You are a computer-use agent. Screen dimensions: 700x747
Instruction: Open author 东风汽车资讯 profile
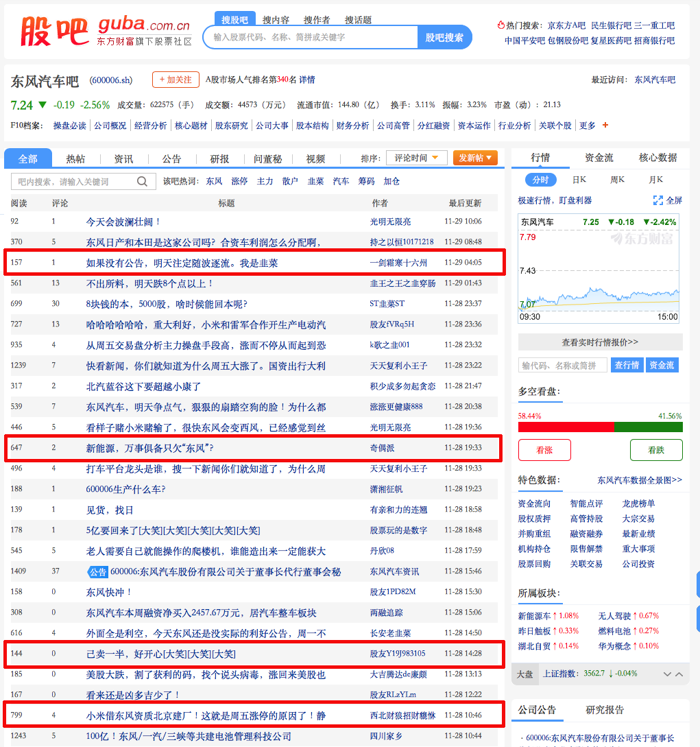coord(395,571)
